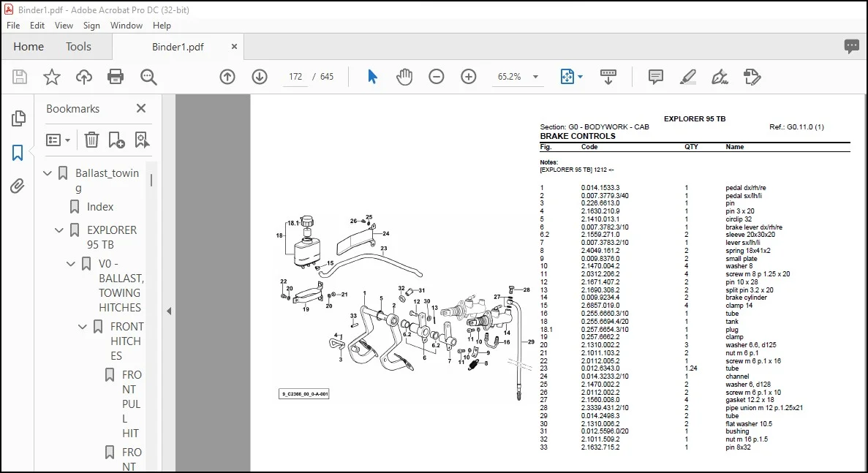Click the upload to cloud icon
The image size is (868, 473).
[x=83, y=76]
